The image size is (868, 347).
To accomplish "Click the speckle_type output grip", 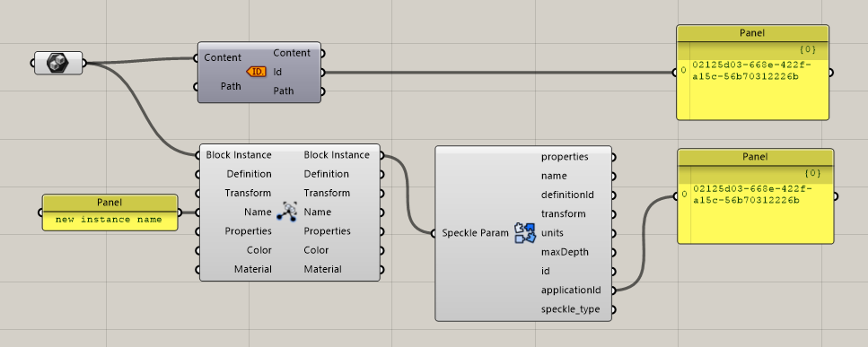I will click(613, 309).
